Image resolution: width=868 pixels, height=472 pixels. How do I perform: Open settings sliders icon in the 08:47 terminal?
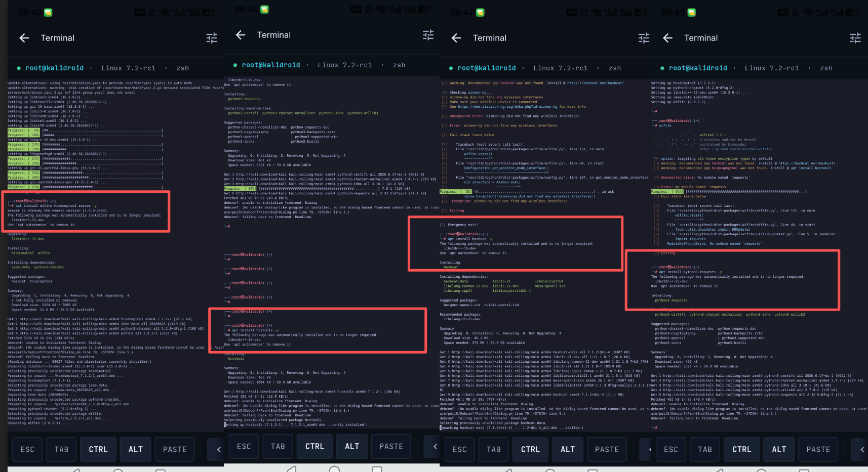(x=644, y=38)
